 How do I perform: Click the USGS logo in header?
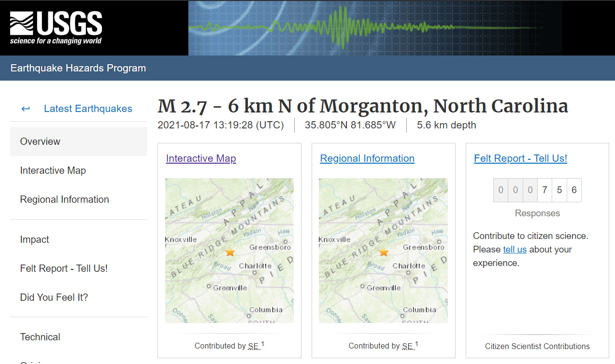(56, 28)
